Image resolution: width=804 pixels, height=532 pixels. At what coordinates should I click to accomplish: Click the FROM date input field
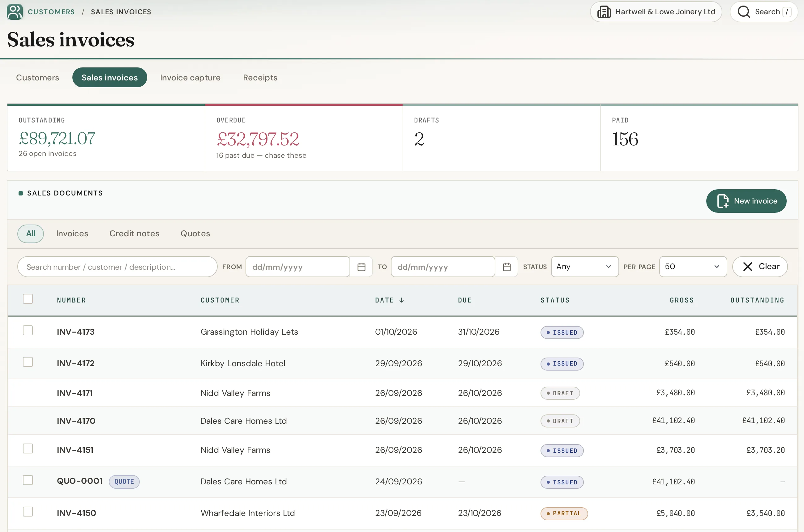tap(297, 267)
